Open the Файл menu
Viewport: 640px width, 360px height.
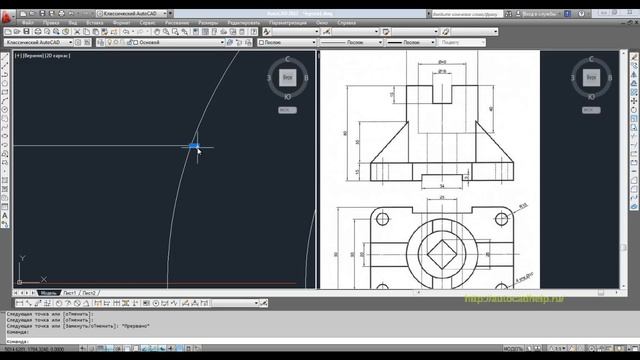[27, 23]
